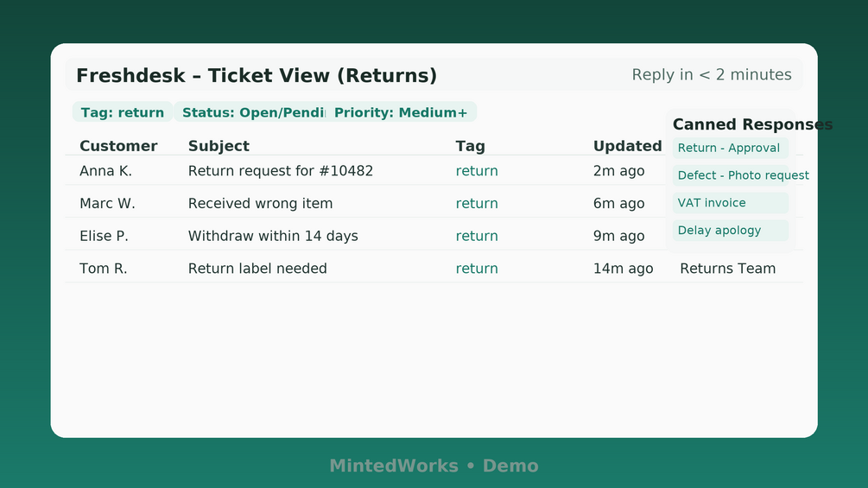This screenshot has width=868, height=488.
Task: Click '6m ago' updated time
Action: click(x=619, y=204)
